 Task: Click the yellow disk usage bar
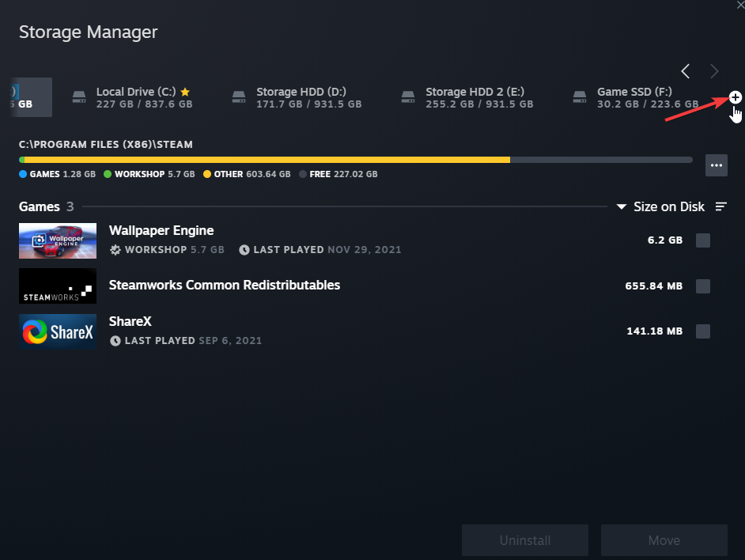(267, 160)
